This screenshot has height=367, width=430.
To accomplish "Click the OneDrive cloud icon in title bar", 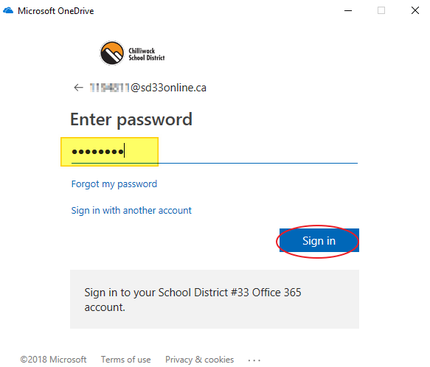I will point(8,11).
